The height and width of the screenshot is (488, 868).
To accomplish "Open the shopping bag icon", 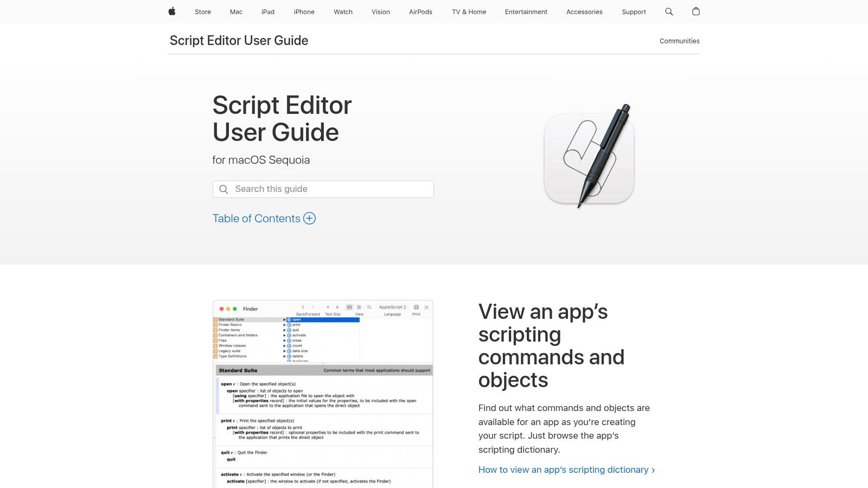I will pos(696,11).
